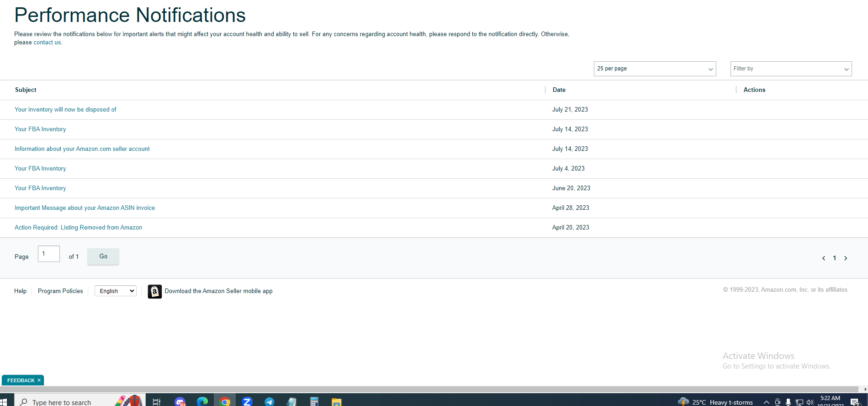
Task: Click the 'April 28, 2023' date cell
Action: [x=571, y=208]
